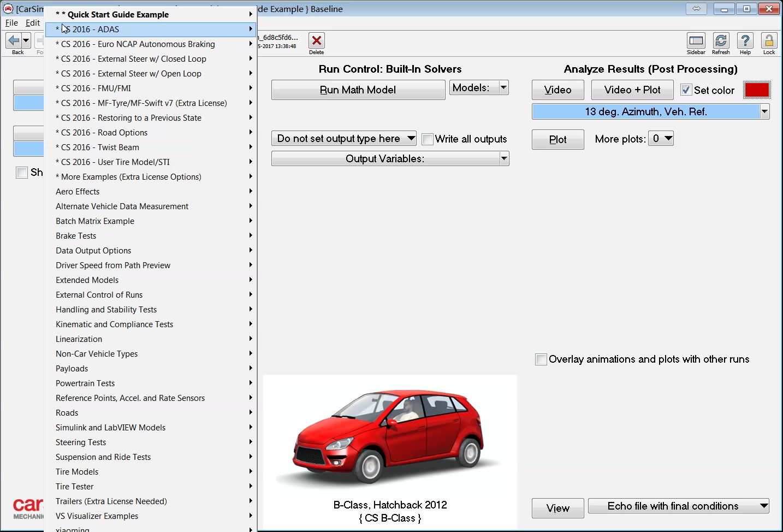Open Payloads submenu
This screenshot has width=783, height=532.
pos(151,369)
